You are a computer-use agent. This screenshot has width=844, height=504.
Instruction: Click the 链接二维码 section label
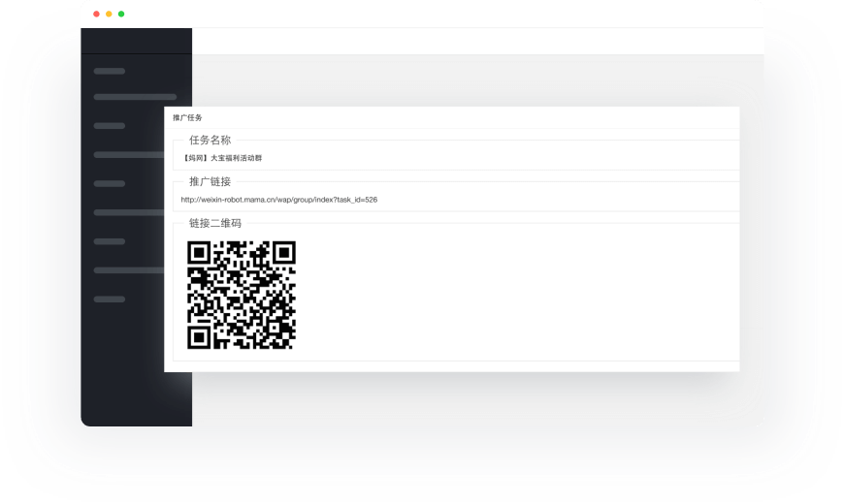coord(215,224)
